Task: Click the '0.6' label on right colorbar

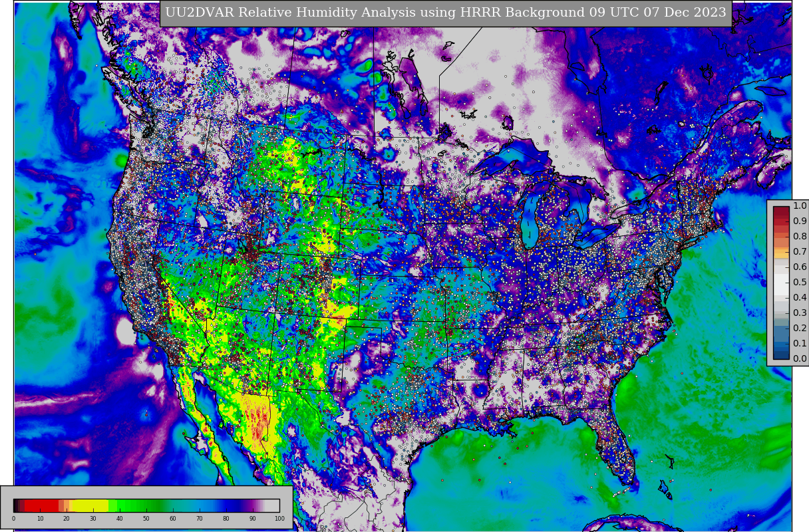Action: point(800,267)
